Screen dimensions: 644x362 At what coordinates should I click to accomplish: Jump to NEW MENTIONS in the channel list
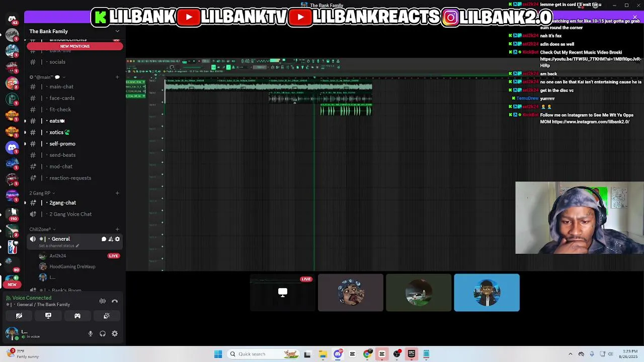pyautogui.click(x=74, y=46)
